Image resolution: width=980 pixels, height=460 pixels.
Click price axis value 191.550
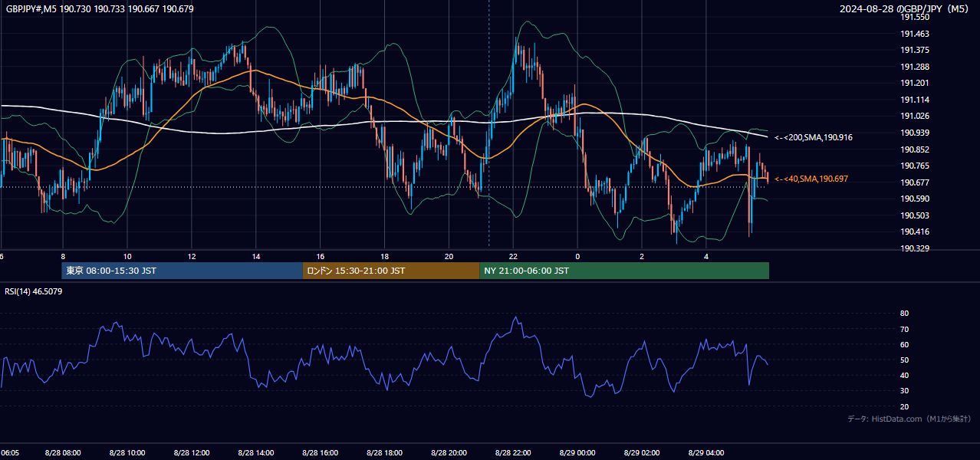(915, 17)
